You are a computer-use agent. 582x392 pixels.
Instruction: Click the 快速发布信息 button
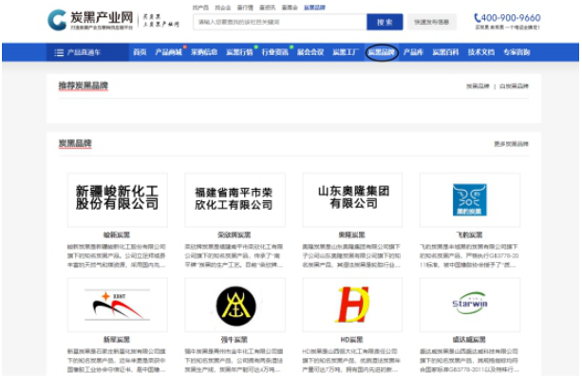point(431,22)
